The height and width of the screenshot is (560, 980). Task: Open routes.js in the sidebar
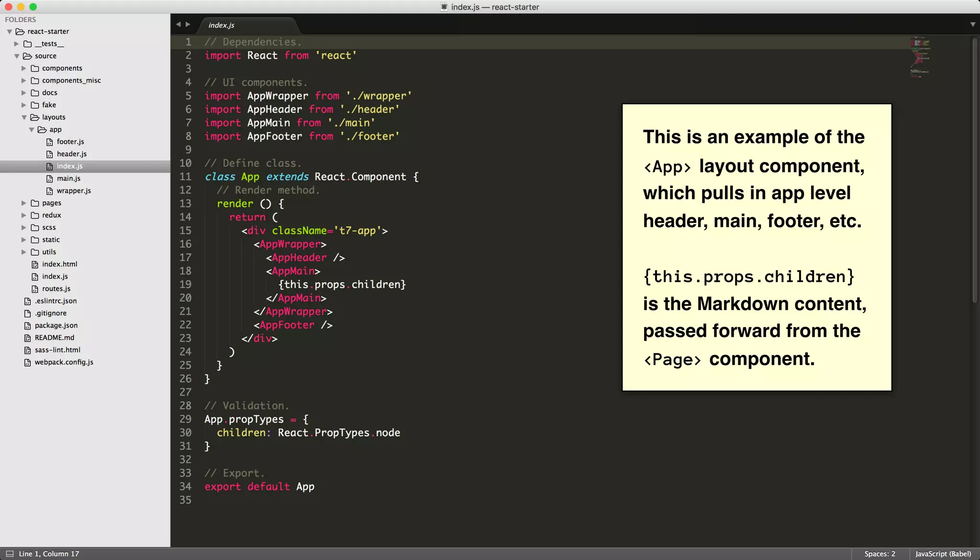click(x=56, y=289)
